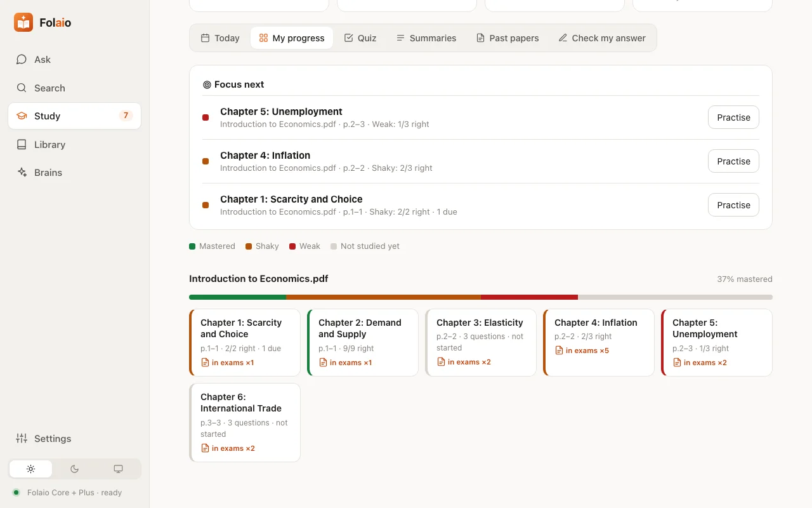Click "Introduction to Economics.pdf" heading
812x508 pixels.
point(259,279)
